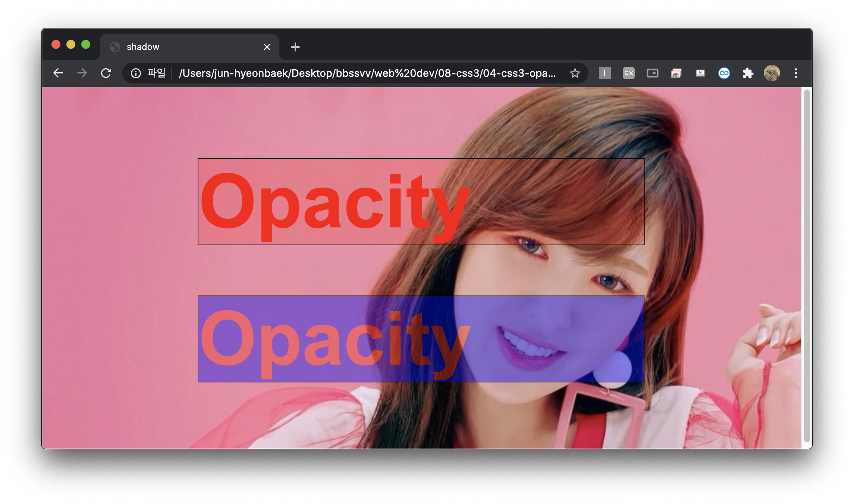The width and height of the screenshot is (854, 504).
Task: Click the N screen extension icon
Action: point(700,73)
